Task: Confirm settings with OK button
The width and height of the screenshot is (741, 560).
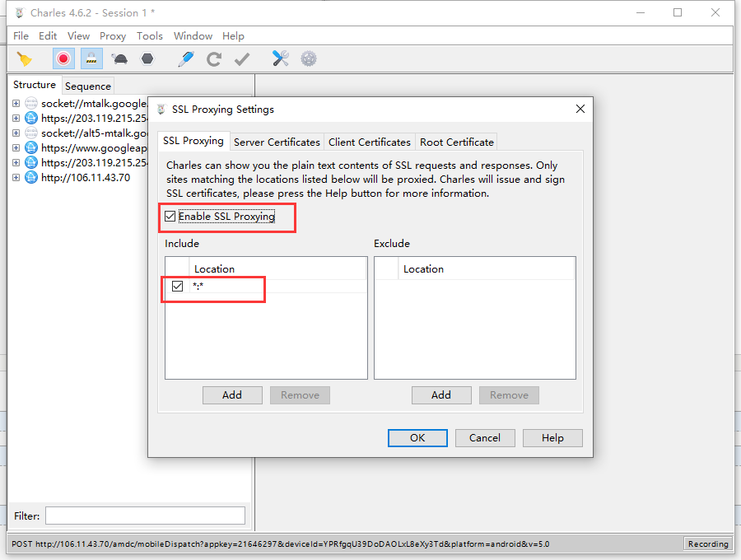Action: point(417,438)
